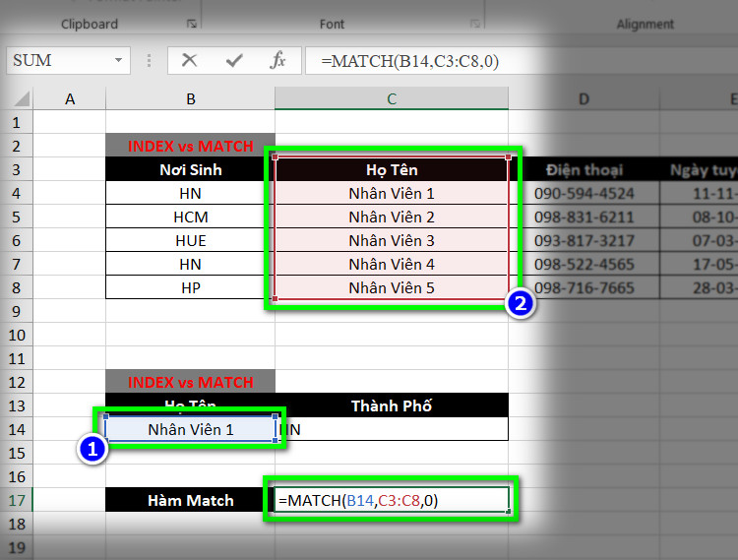738x560 pixels.
Task: Select column D header
Action: 584,98
